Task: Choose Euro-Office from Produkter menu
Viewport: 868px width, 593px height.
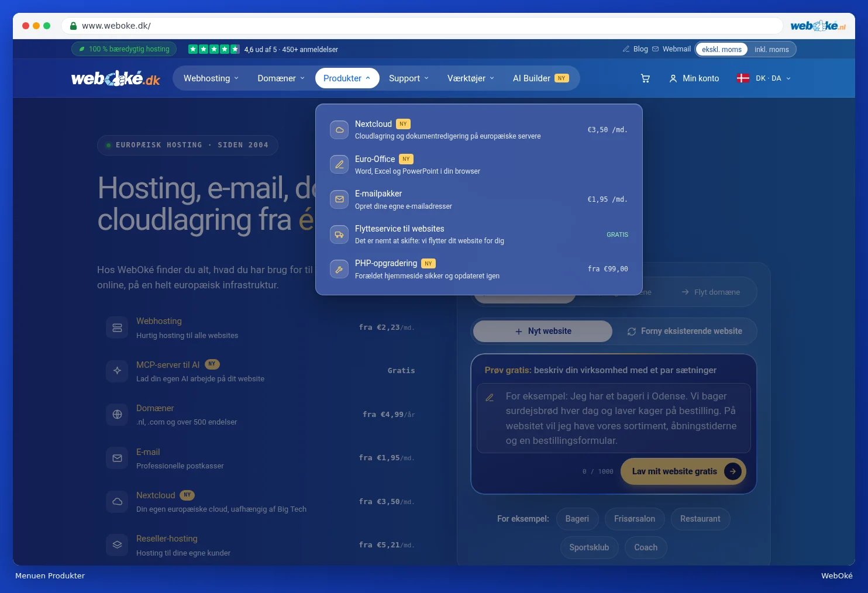Action: coord(479,165)
